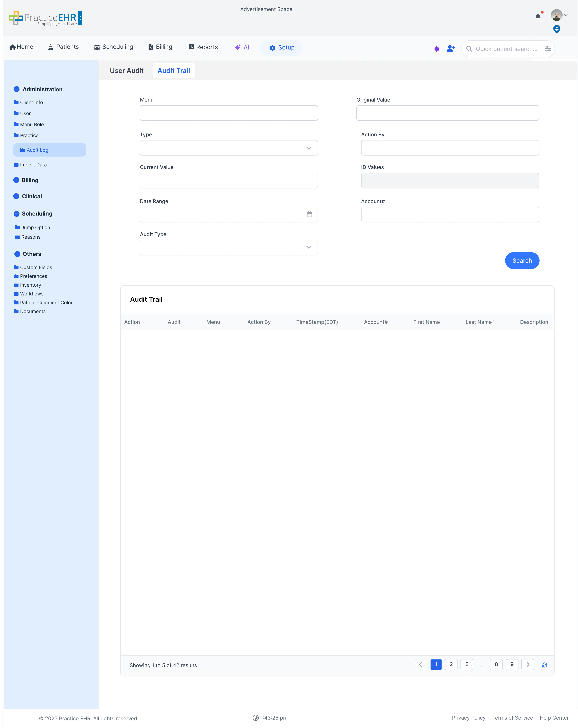Expand the Clinical sidebar section
The width and height of the screenshot is (578, 728).
pyautogui.click(x=16, y=196)
